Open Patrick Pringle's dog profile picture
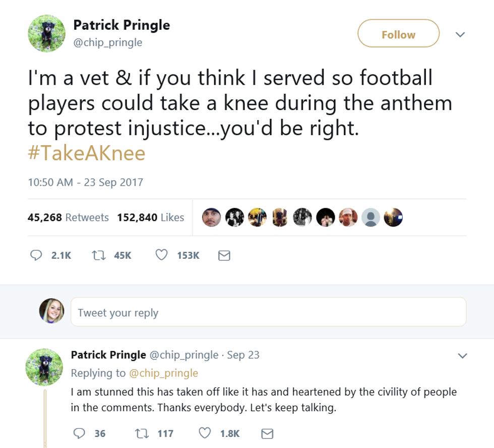Viewport: 494px width, 448px height. (x=46, y=33)
